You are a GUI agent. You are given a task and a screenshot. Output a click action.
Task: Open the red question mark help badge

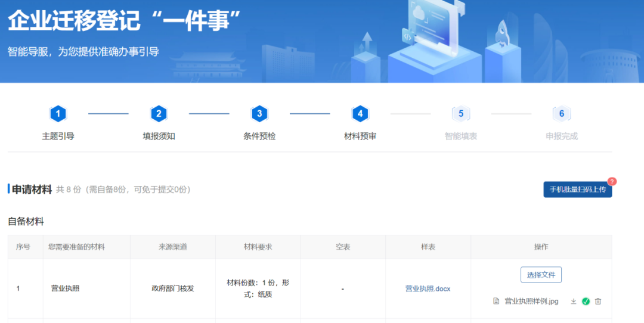pyautogui.click(x=612, y=181)
